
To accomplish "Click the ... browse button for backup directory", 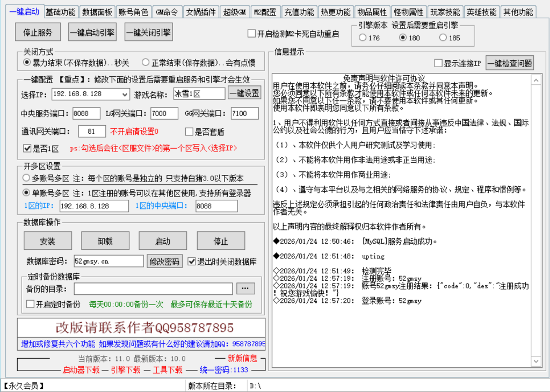I will [x=245, y=288].
